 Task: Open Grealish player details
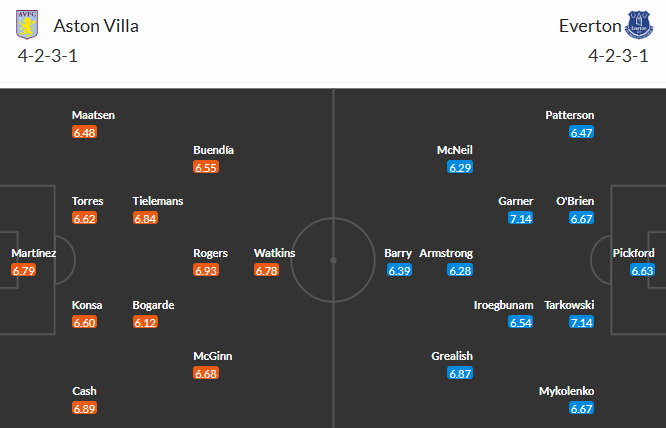453,356
